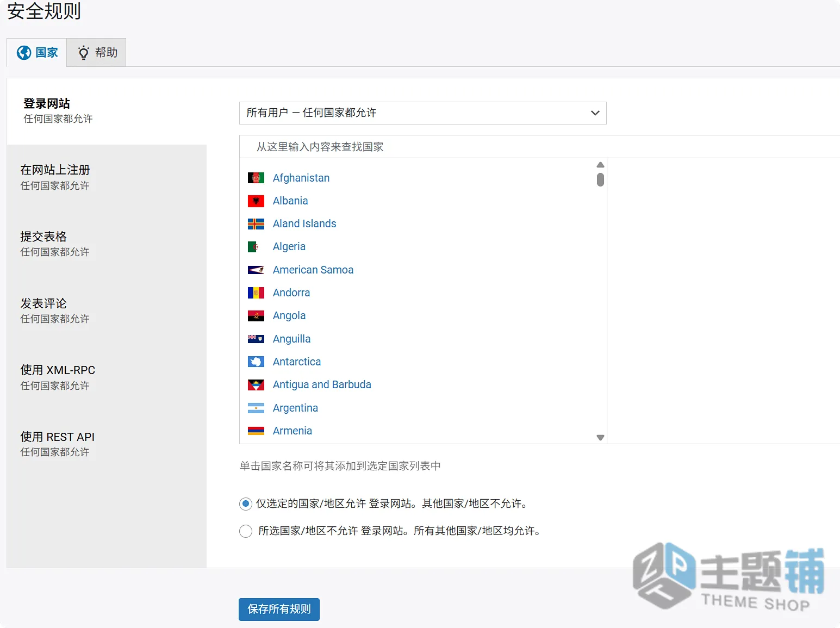
Task: Select radio 仅选定的国家/地区允许 登录网站
Action: click(x=246, y=503)
